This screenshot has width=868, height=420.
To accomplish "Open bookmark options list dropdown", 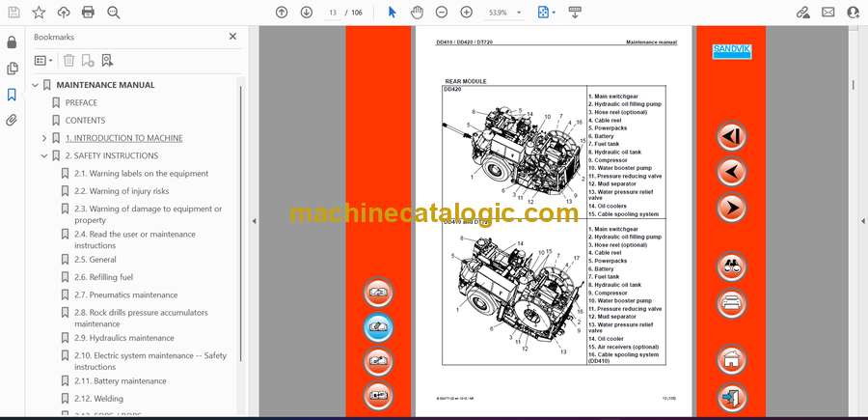I will click(43, 61).
